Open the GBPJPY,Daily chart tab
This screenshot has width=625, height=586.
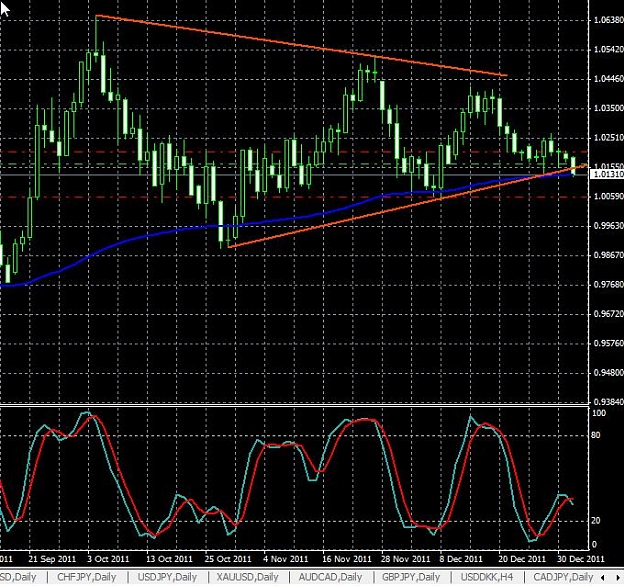tap(411, 577)
